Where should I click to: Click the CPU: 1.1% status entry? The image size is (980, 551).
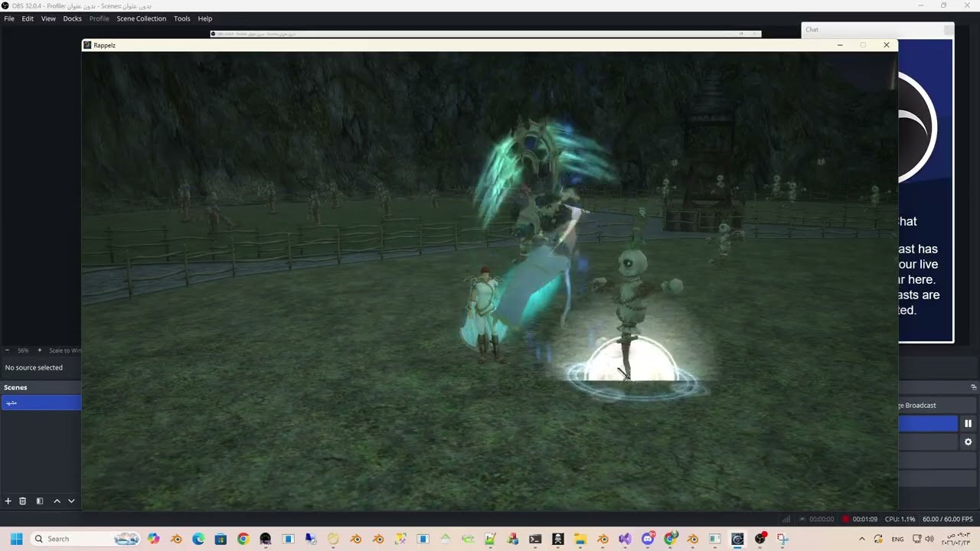click(899, 519)
